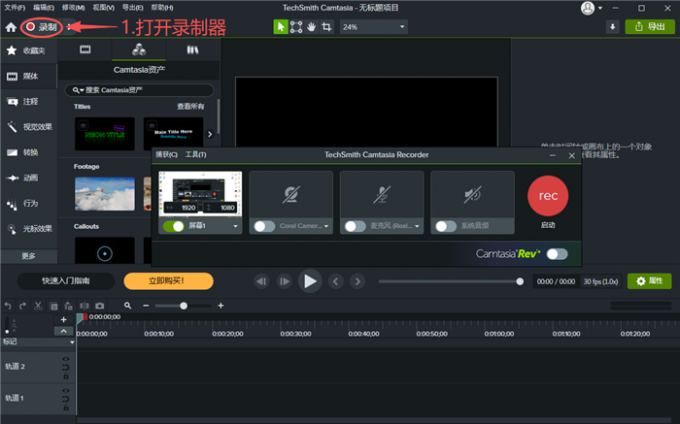This screenshot has height=424, width=680.
Task: Open the 视觉效果 visual effects panel
Action: 29,127
